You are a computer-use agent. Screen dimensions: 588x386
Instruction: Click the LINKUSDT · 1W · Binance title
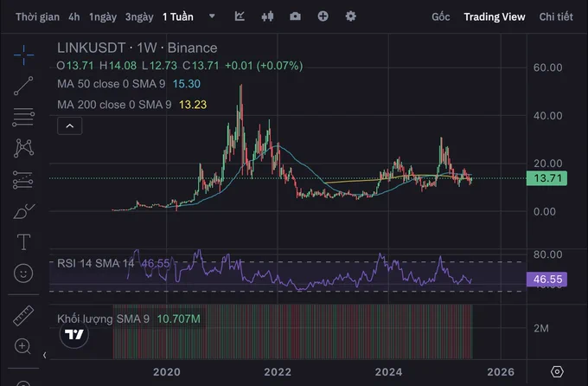[137, 48]
